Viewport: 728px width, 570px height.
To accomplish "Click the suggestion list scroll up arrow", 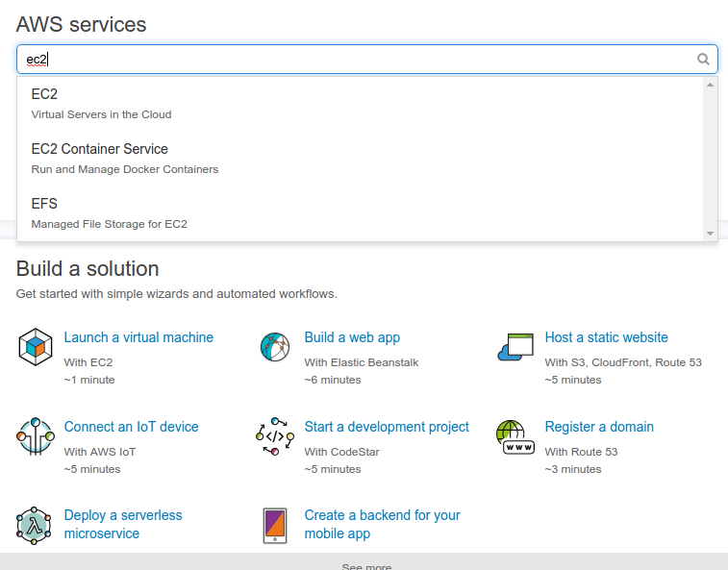I will (x=710, y=85).
